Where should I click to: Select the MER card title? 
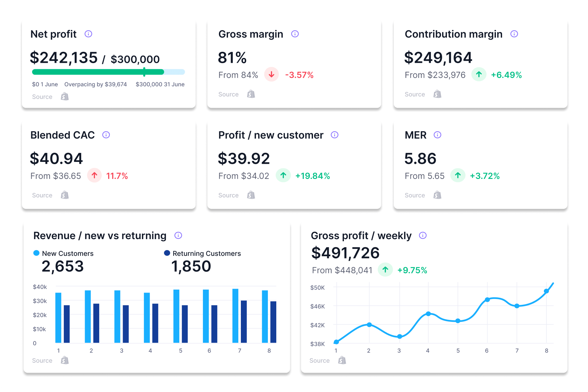coord(416,135)
